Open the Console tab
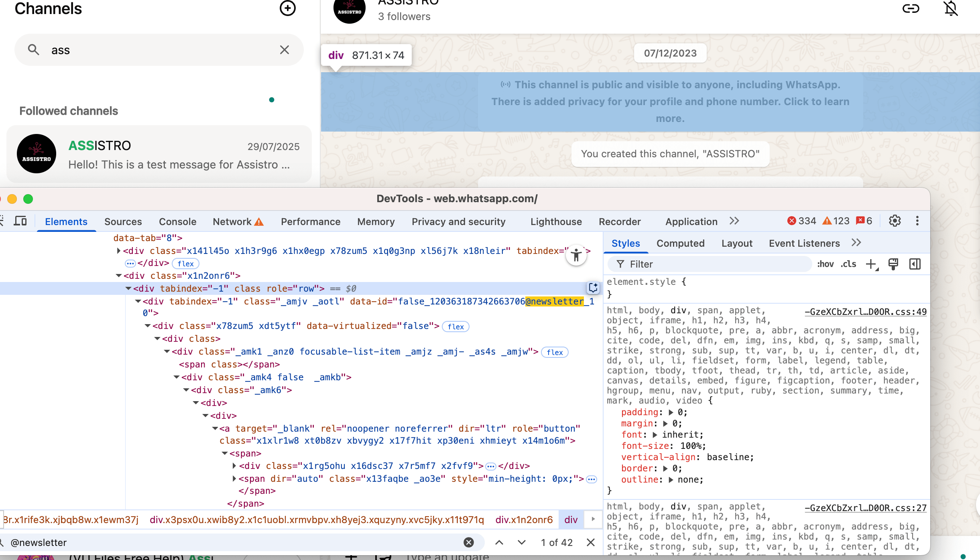The image size is (980, 560). [177, 221]
